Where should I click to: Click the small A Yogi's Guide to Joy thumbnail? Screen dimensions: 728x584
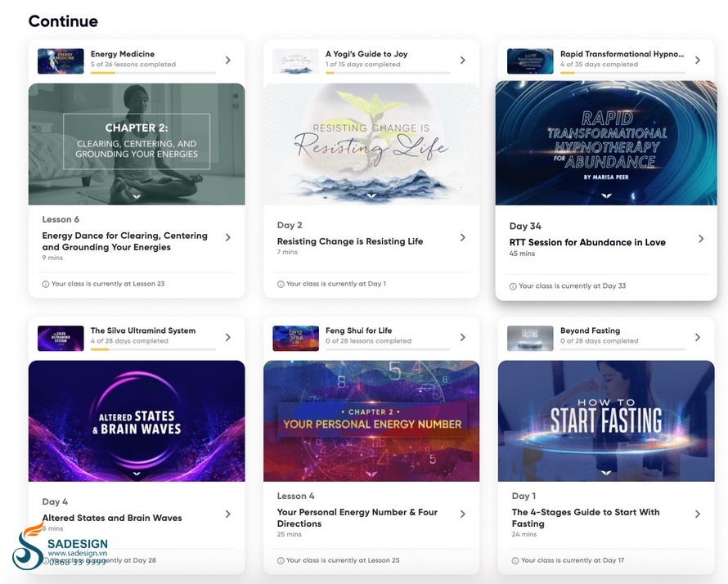point(296,61)
